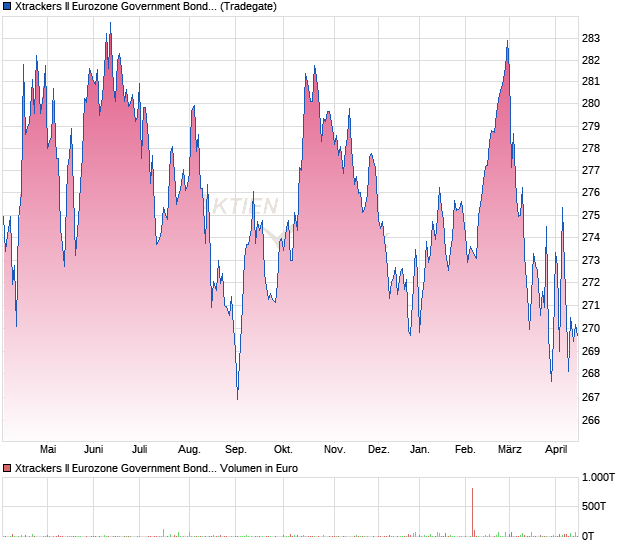Image resolution: width=620 pixels, height=546 pixels.
Task: Select the 'Mai' label on the time axis
Action: (47, 450)
